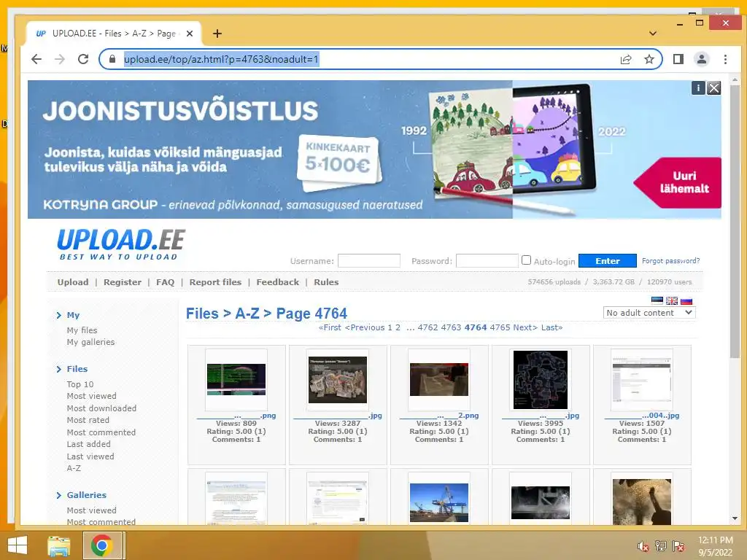Click the ...004..jpg file name

coord(642,415)
